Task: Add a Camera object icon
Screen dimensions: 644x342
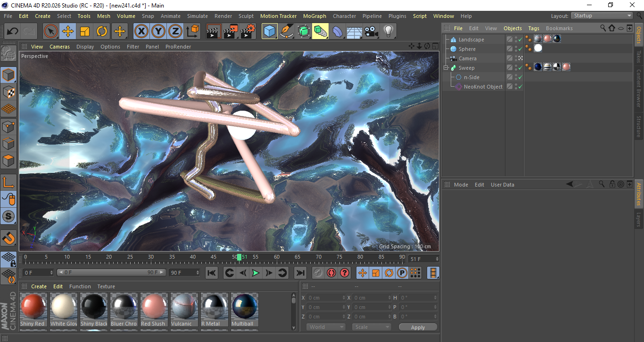Action: click(372, 32)
